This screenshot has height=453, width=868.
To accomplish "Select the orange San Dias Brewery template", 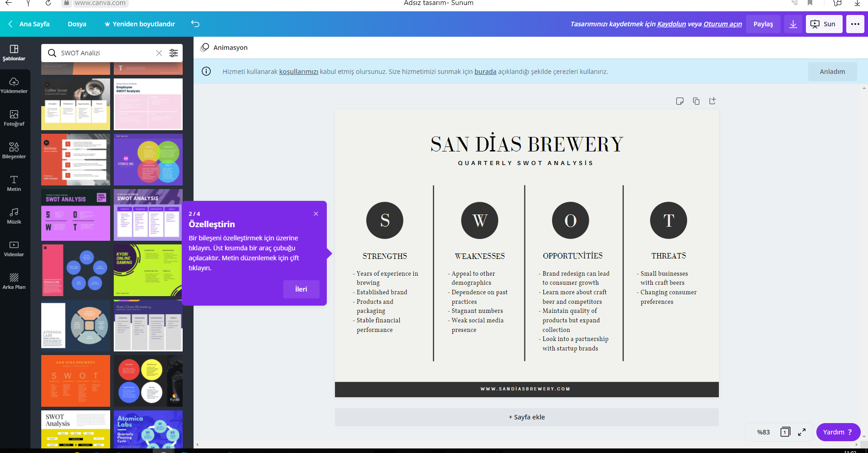I will coord(76,381).
